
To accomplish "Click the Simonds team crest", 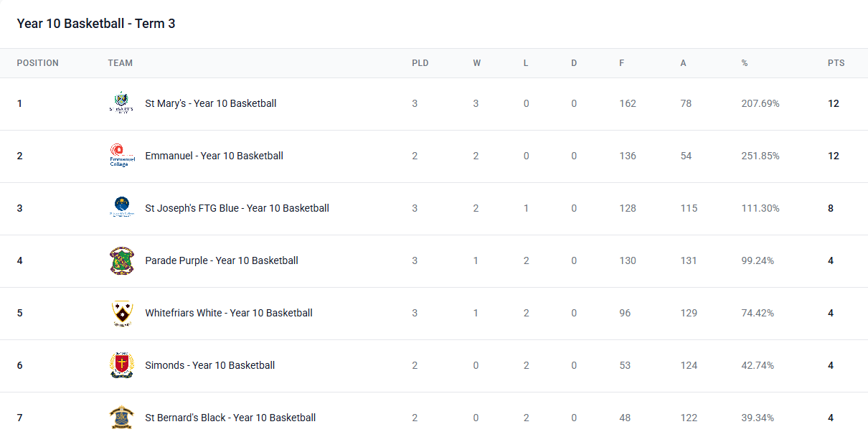I will (x=121, y=365).
